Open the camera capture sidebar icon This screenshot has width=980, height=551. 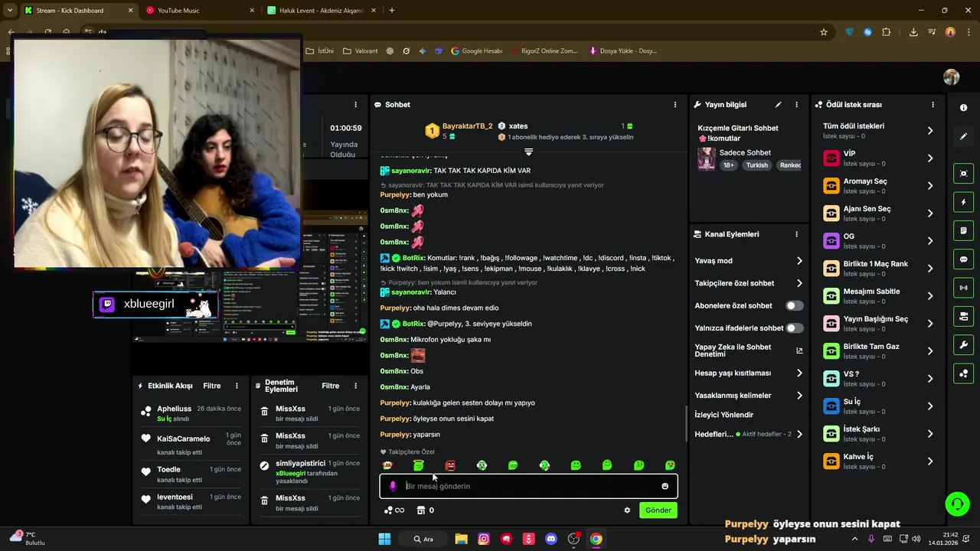click(x=963, y=174)
